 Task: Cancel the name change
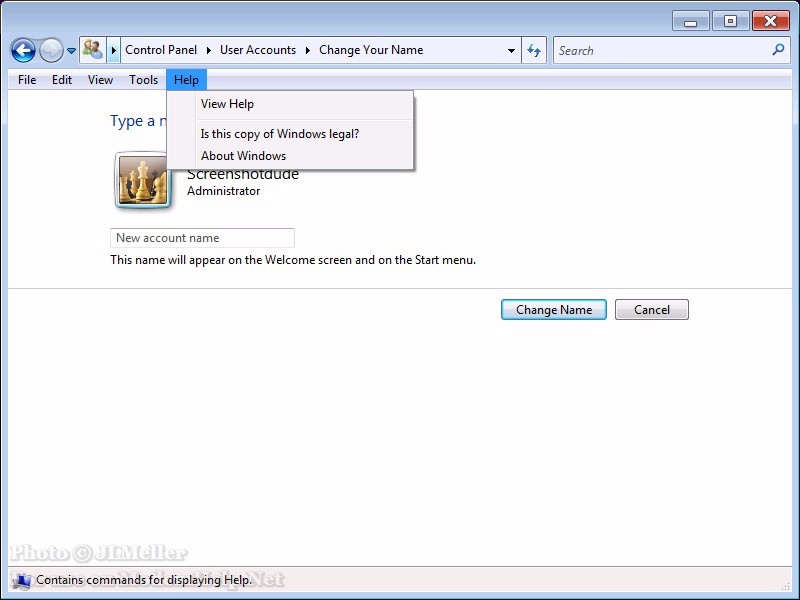pos(652,310)
